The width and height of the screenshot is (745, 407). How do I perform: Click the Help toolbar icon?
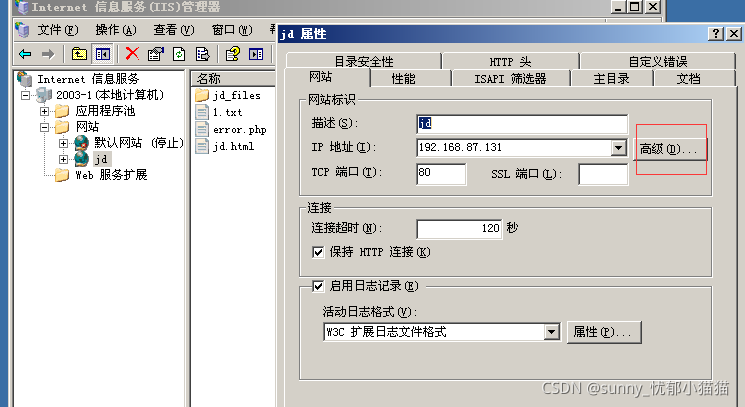click(x=233, y=54)
